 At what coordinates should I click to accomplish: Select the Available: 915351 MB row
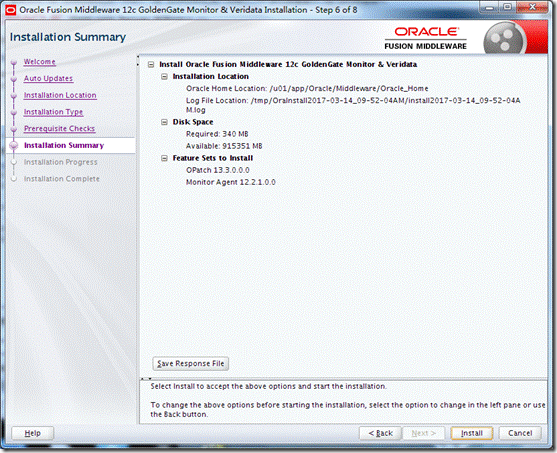click(224, 146)
